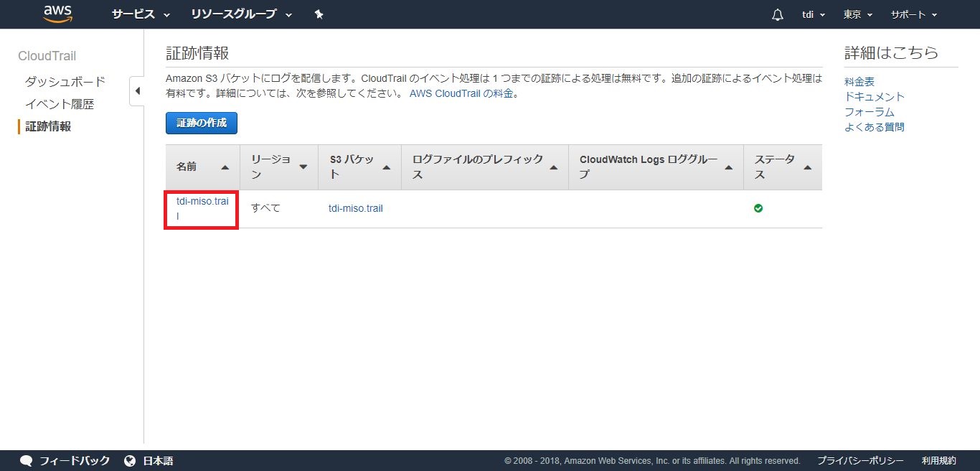
Task: Click the feedback speech bubble icon
Action: pyautogui.click(x=27, y=460)
